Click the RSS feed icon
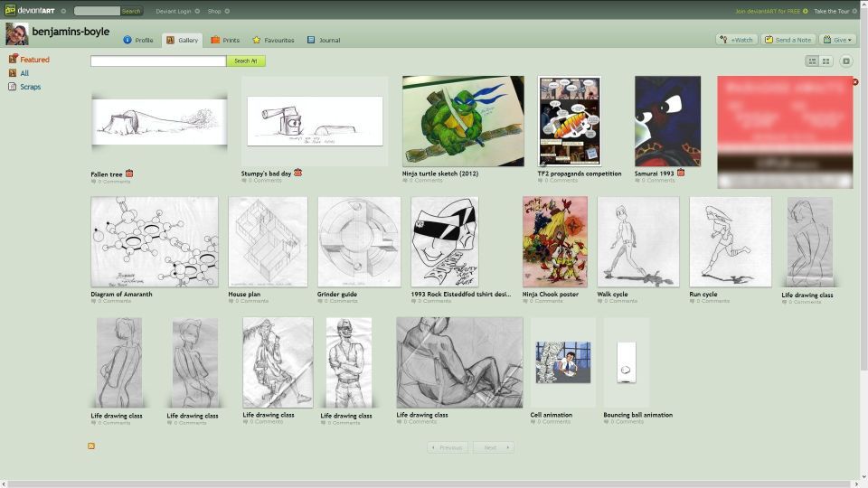Viewport: 868px width, 488px height. [x=91, y=446]
